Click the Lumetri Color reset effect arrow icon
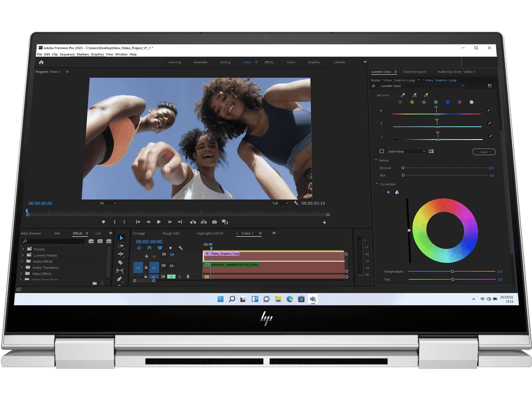 point(489,86)
